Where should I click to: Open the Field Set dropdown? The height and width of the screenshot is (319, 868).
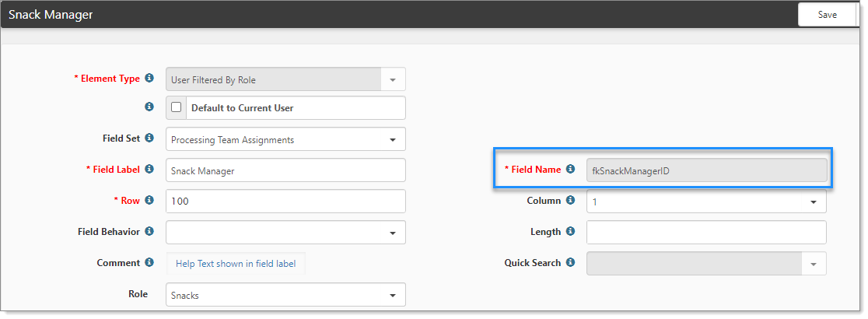tap(285, 139)
